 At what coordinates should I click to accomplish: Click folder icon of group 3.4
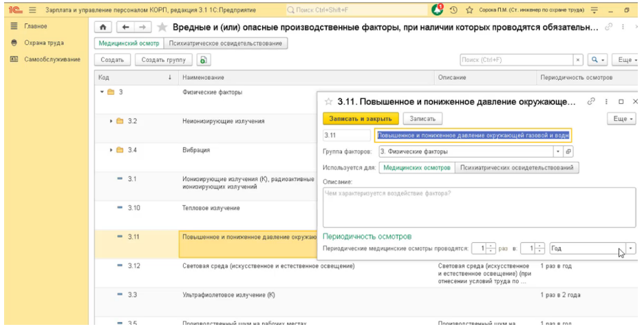coord(120,150)
